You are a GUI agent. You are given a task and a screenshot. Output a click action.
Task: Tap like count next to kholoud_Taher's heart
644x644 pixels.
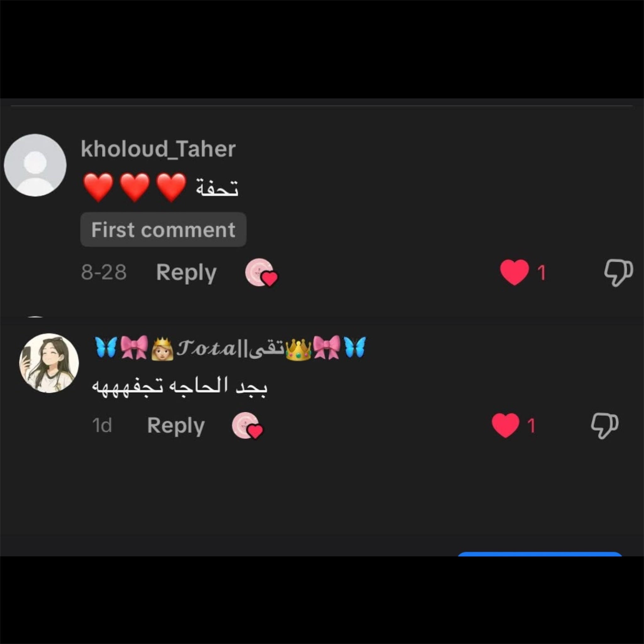pyautogui.click(x=542, y=273)
